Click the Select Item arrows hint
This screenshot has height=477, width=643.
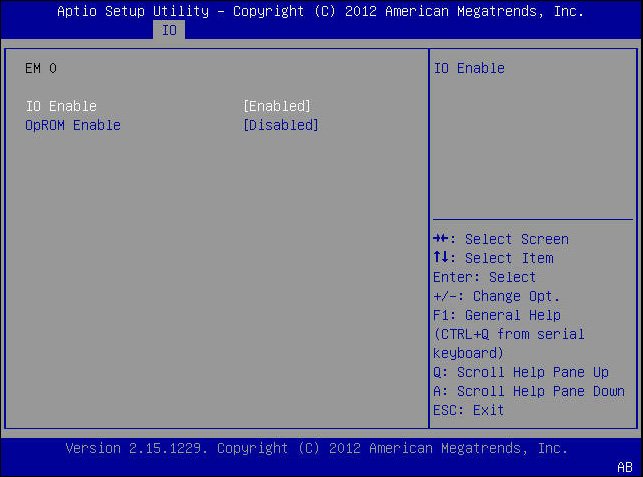click(493, 258)
